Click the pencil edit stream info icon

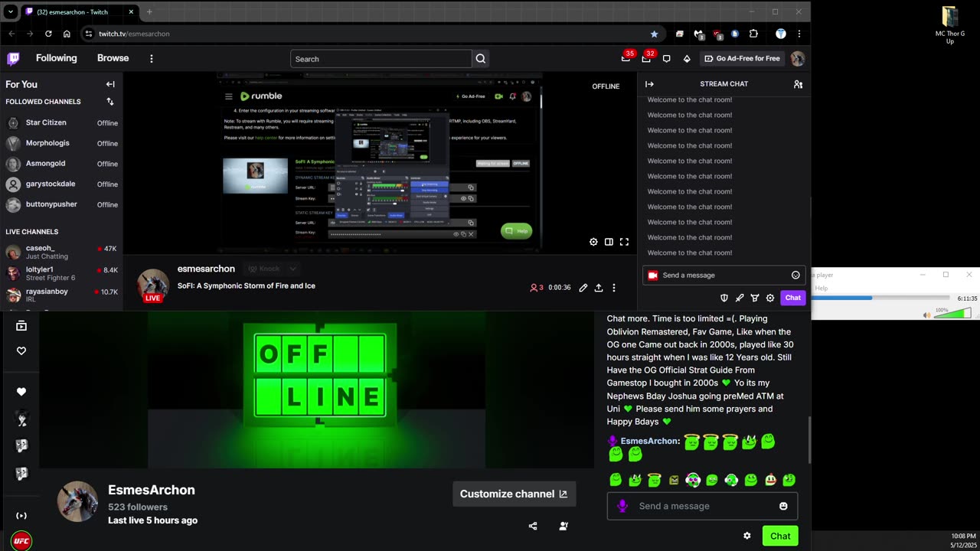click(x=583, y=288)
